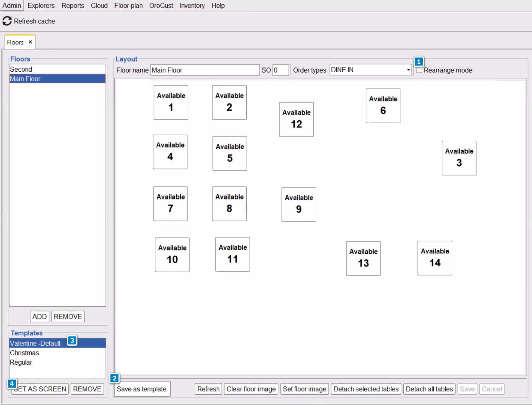Select table 9 on the layout
The height and width of the screenshot is (405, 532).
299,205
